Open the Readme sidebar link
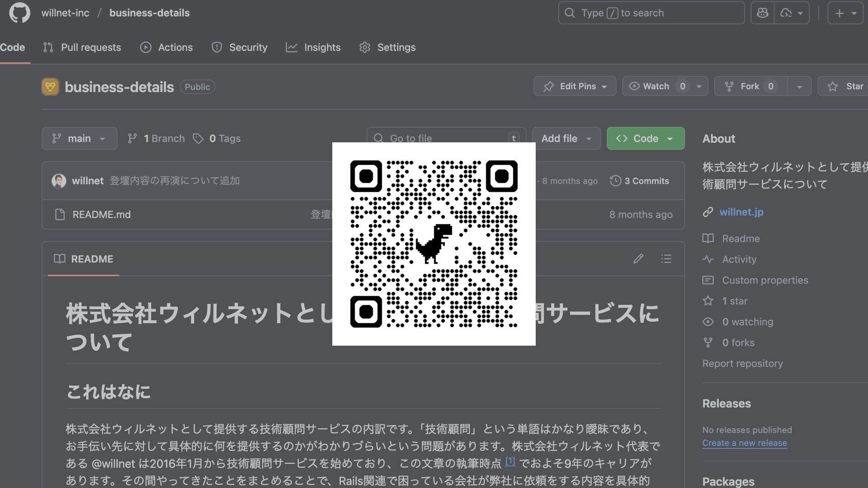 741,239
